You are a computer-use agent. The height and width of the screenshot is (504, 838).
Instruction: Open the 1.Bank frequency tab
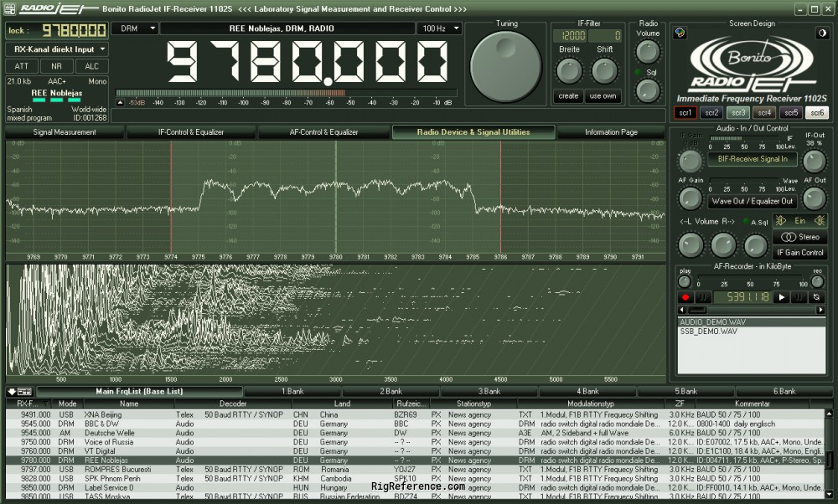click(292, 391)
